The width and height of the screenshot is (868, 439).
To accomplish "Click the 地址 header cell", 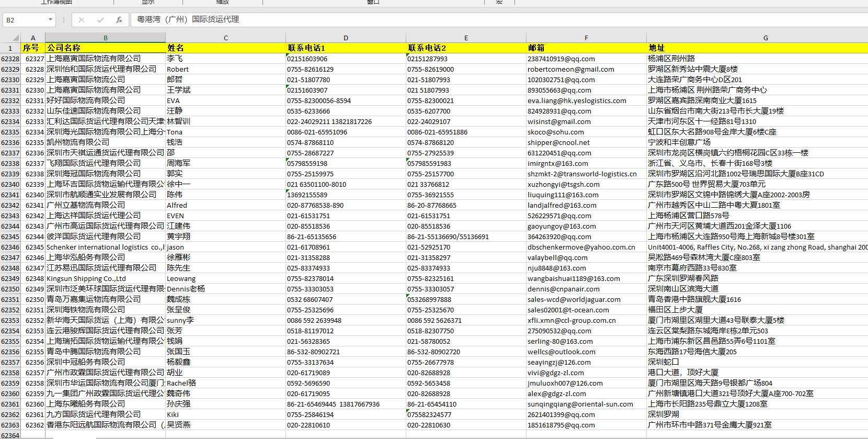I will (x=757, y=48).
